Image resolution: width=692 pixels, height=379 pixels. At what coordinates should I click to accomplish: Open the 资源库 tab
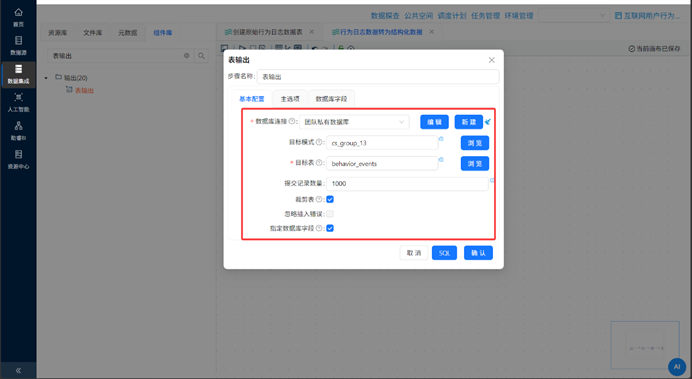click(x=57, y=33)
